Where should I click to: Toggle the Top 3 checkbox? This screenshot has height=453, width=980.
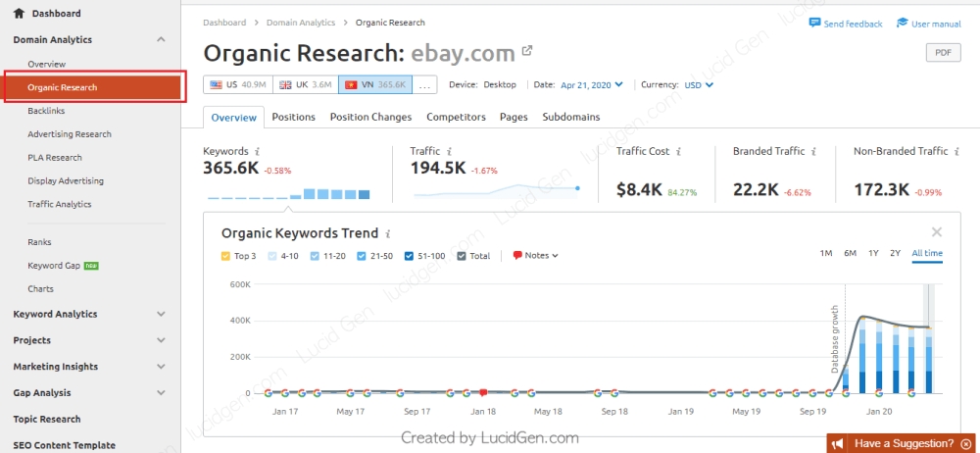point(225,256)
